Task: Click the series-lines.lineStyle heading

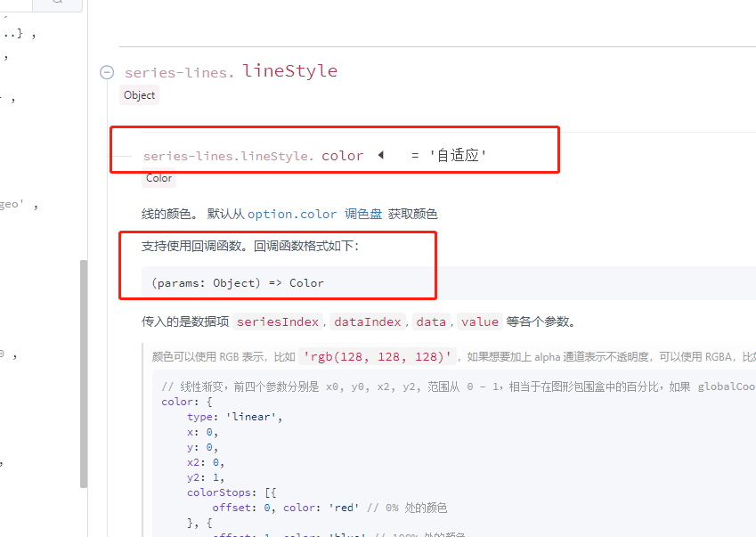Action: pos(231,71)
